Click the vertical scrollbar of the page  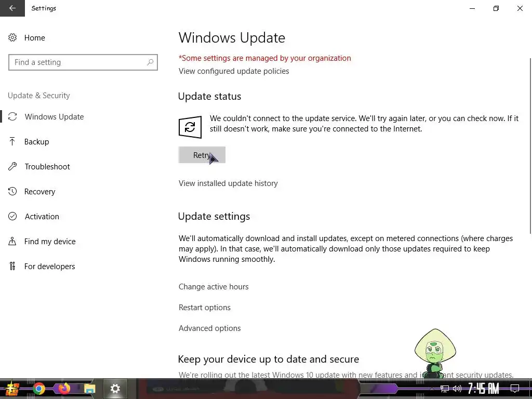530,146
